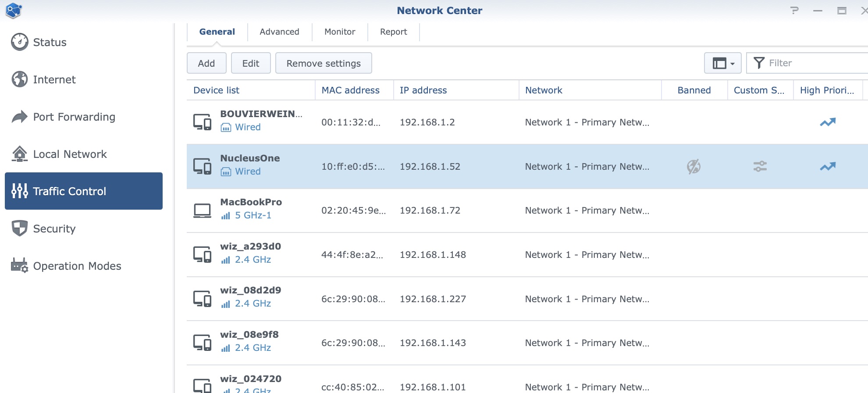The image size is (868, 393).
Task: Sort by the Device list column header
Action: pyautogui.click(x=217, y=90)
